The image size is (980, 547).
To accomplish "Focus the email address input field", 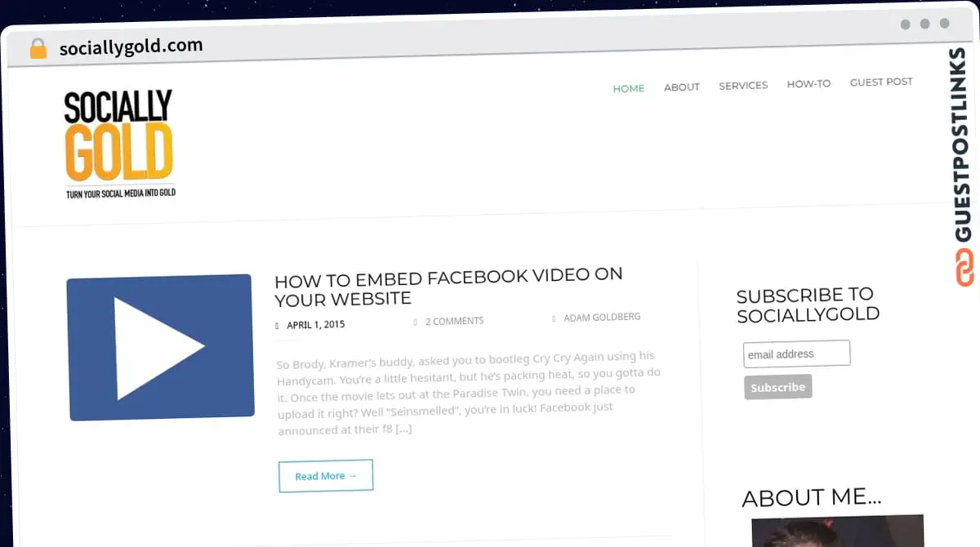I will point(797,354).
